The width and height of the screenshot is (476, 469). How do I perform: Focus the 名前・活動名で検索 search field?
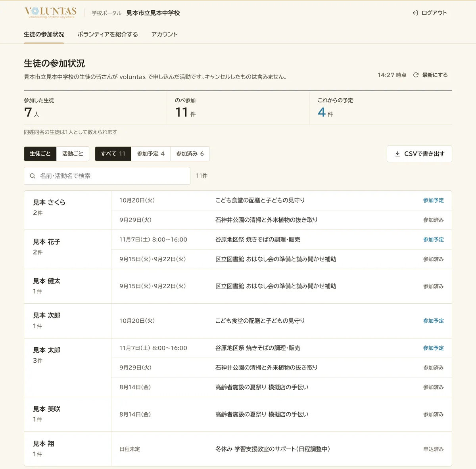[x=107, y=176]
